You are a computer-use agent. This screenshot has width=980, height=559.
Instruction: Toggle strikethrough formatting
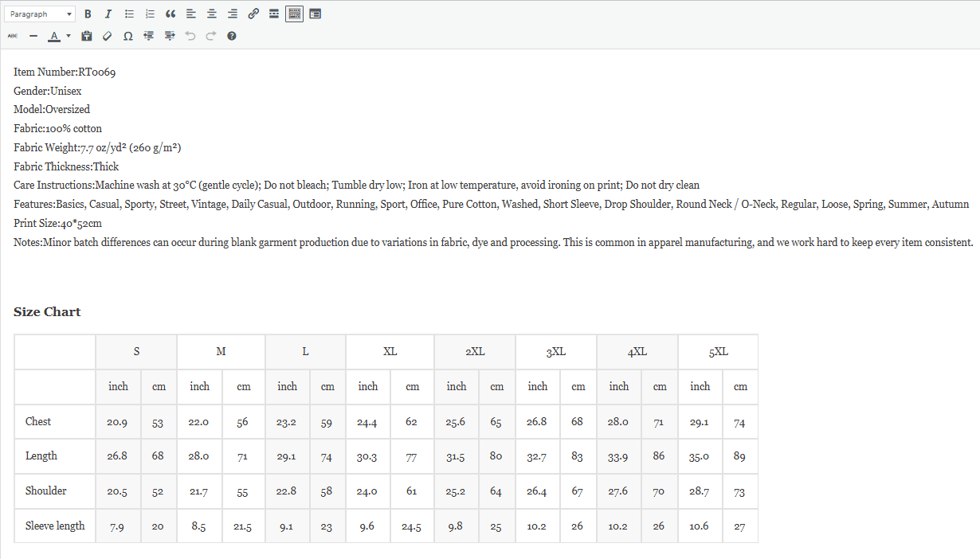[13, 36]
